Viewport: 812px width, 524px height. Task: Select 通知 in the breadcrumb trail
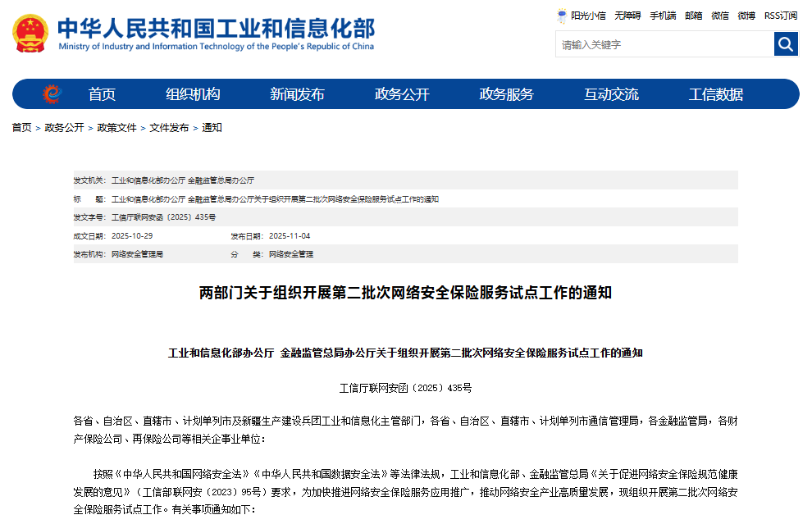click(x=212, y=127)
